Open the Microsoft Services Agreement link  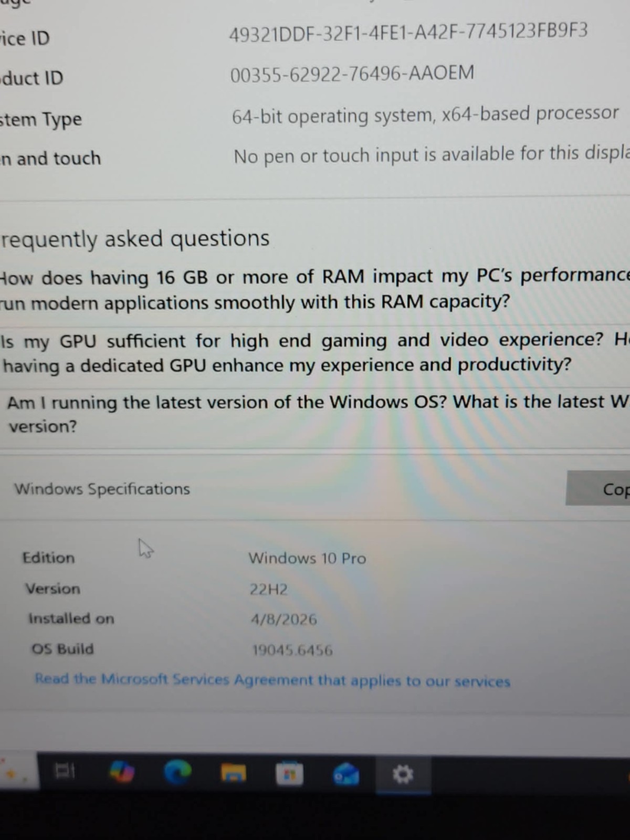click(272, 680)
